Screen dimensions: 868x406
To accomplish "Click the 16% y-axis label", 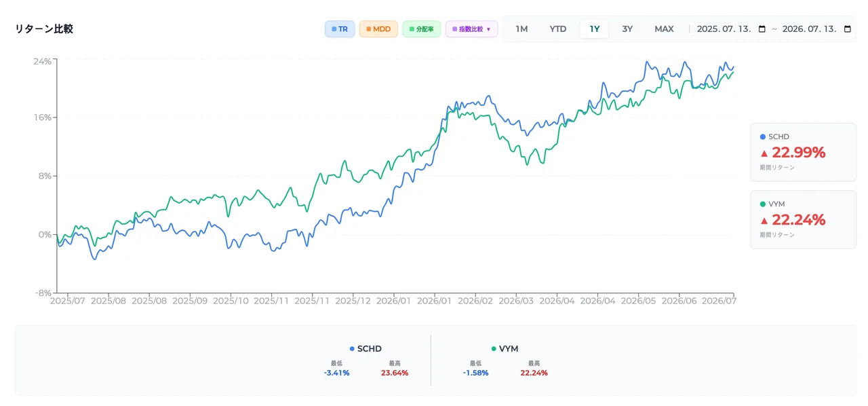I will (42, 117).
